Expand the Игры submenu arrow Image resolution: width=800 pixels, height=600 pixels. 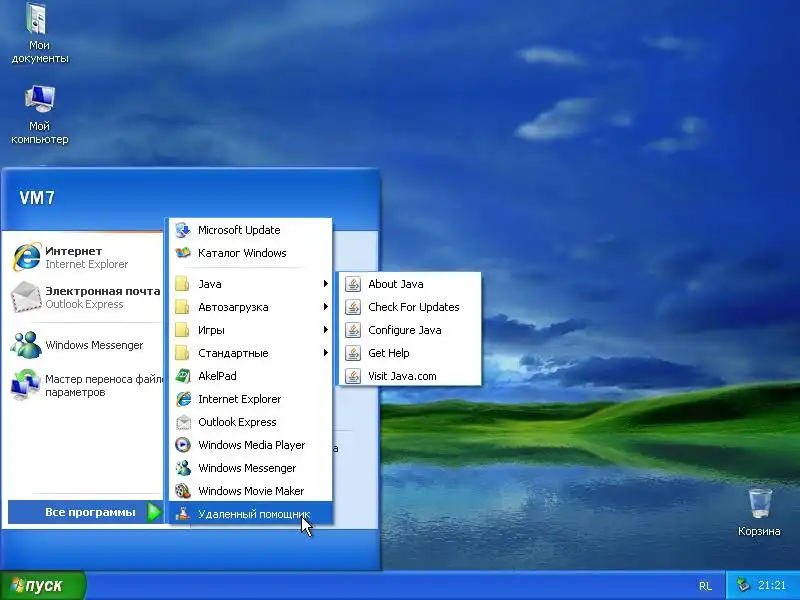(x=326, y=330)
